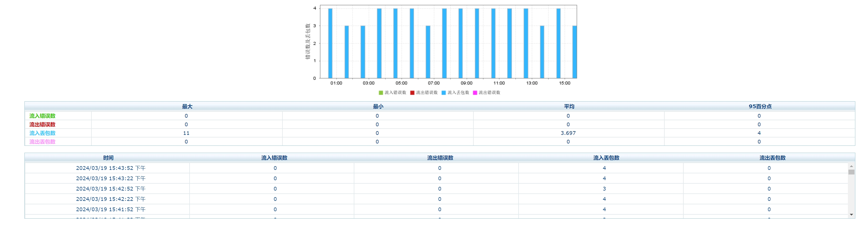Click the max value 11 cell
This screenshot has width=868, height=229.
tap(186, 133)
